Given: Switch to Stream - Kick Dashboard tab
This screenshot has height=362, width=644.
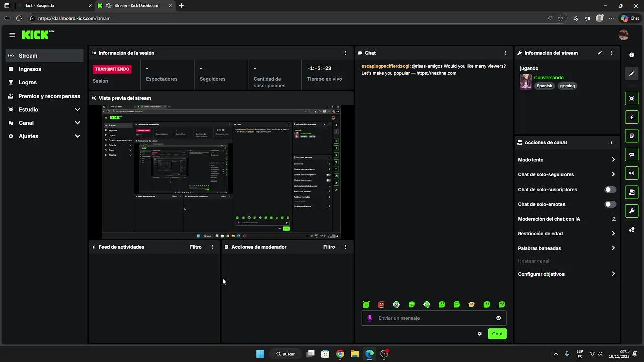Looking at the screenshot, I should [136, 6].
